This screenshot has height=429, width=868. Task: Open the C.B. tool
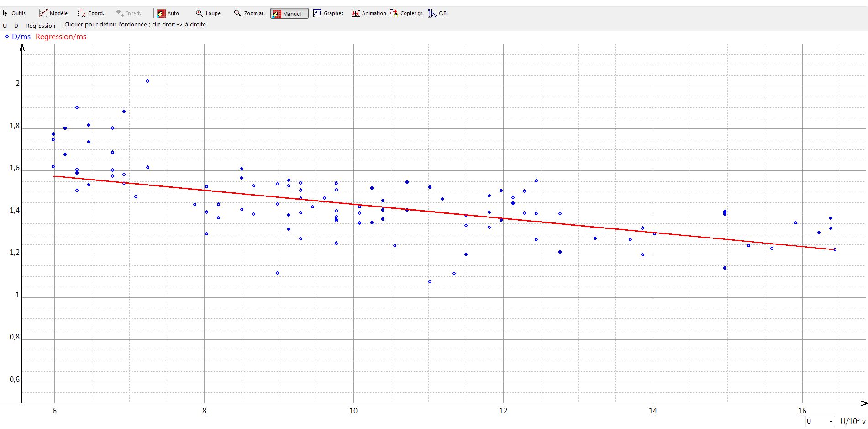pos(438,13)
